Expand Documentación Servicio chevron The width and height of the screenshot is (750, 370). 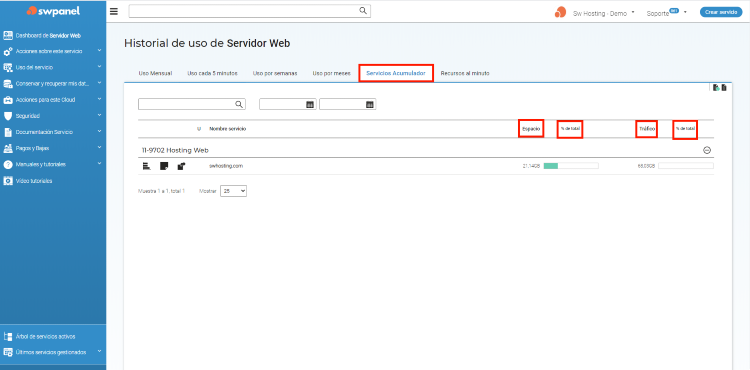(x=99, y=131)
